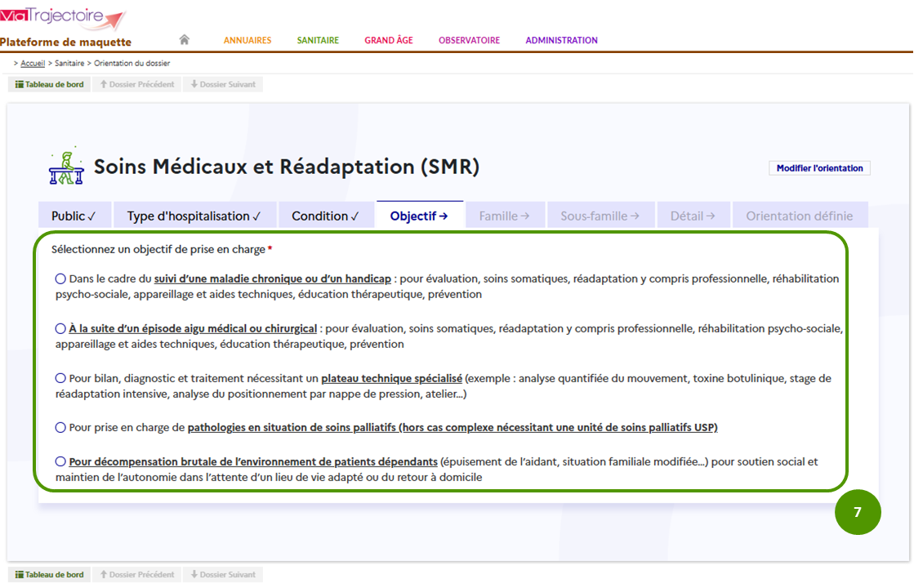Click the down arrow on bottom Dossier Suivant

tap(194, 575)
